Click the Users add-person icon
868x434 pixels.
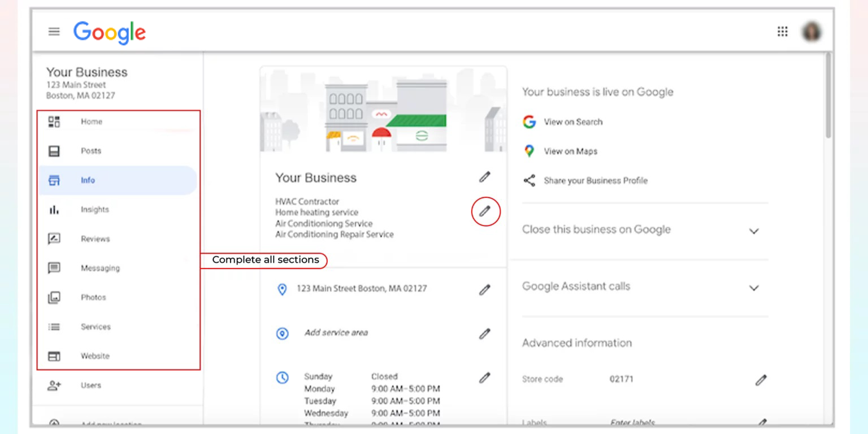coord(54,385)
